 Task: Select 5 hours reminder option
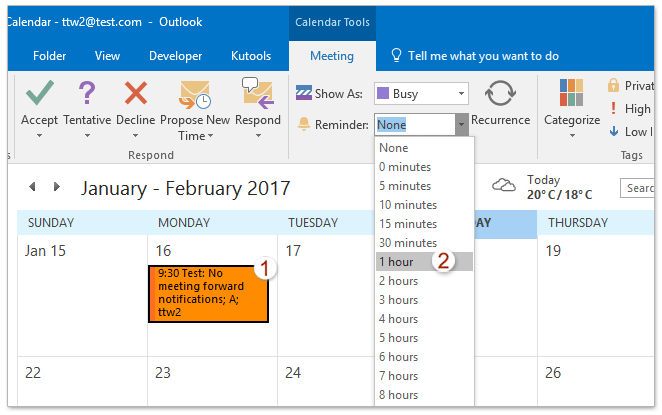pos(424,338)
